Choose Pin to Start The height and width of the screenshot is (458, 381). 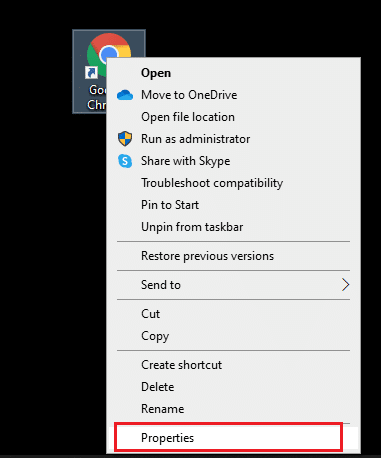coord(233,205)
